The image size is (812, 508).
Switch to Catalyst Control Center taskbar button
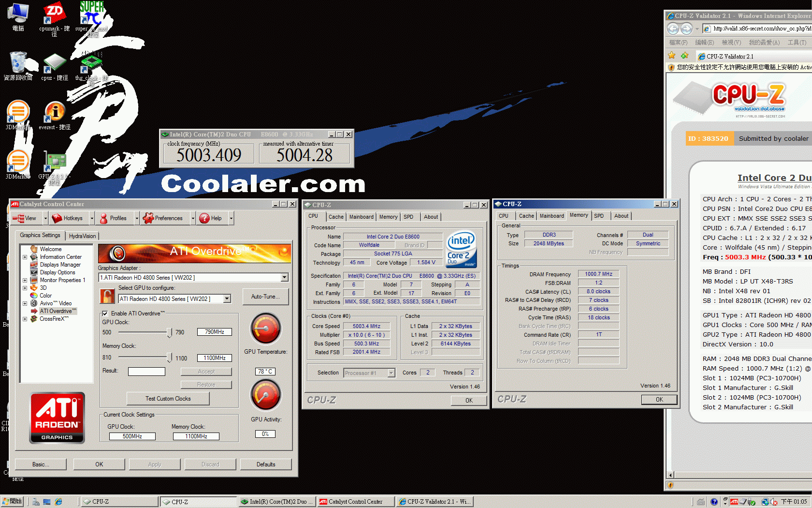pos(355,502)
